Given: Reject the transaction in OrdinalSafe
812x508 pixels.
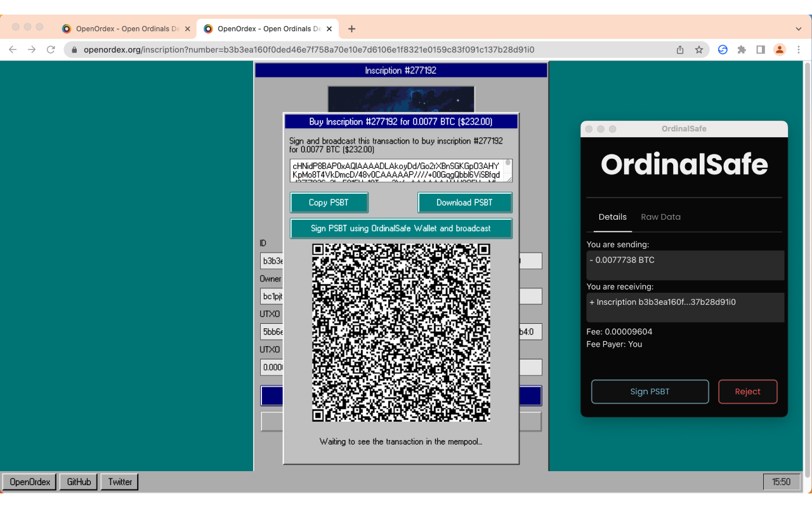Looking at the screenshot, I should click(x=747, y=391).
